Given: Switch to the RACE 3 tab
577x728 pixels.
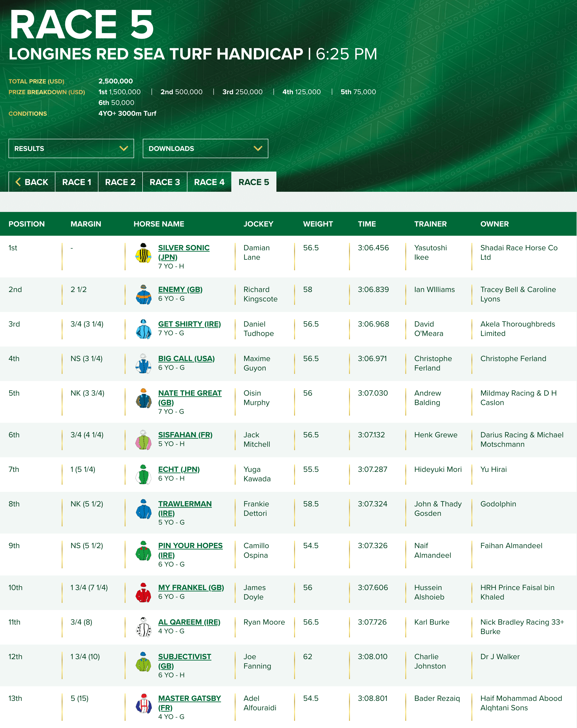Looking at the screenshot, I should pos(165,182).
